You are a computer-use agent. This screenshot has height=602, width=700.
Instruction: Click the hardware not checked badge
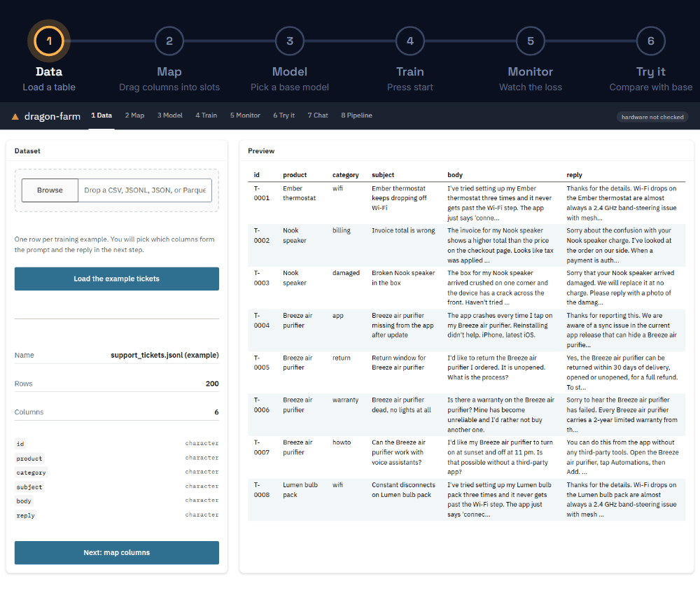[652, 117]
